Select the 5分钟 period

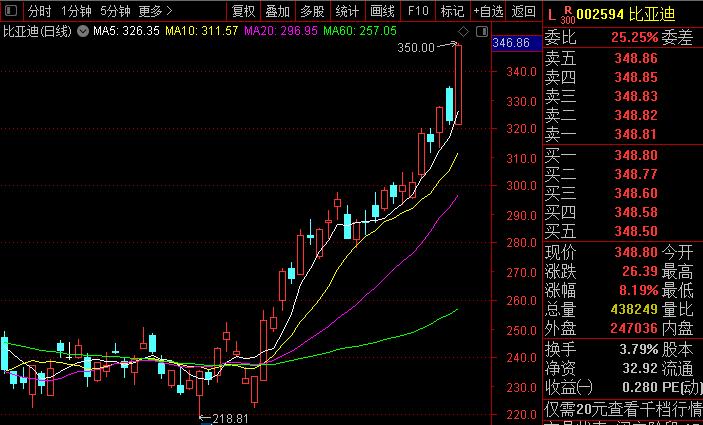(115, 11)
